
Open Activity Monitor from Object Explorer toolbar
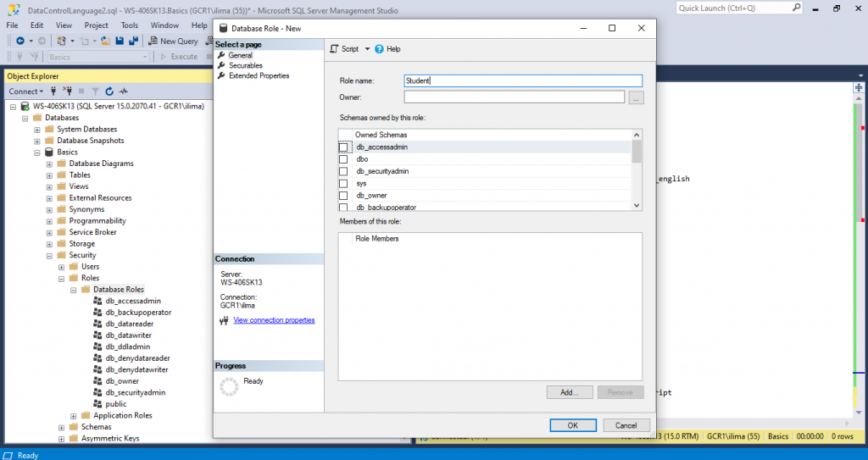point(124,91)
